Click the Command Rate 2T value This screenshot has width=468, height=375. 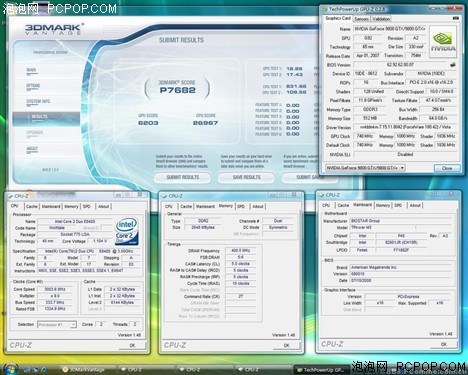241,296
